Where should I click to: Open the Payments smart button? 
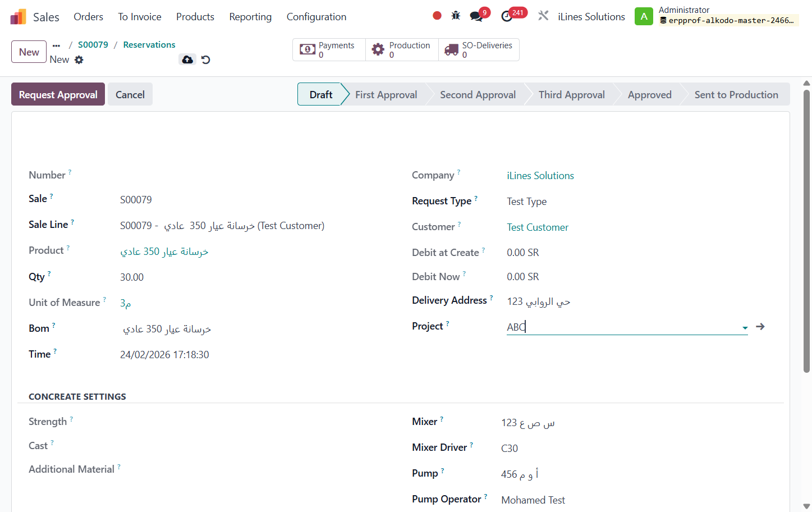pyautogui.click(x=329, y=49)
